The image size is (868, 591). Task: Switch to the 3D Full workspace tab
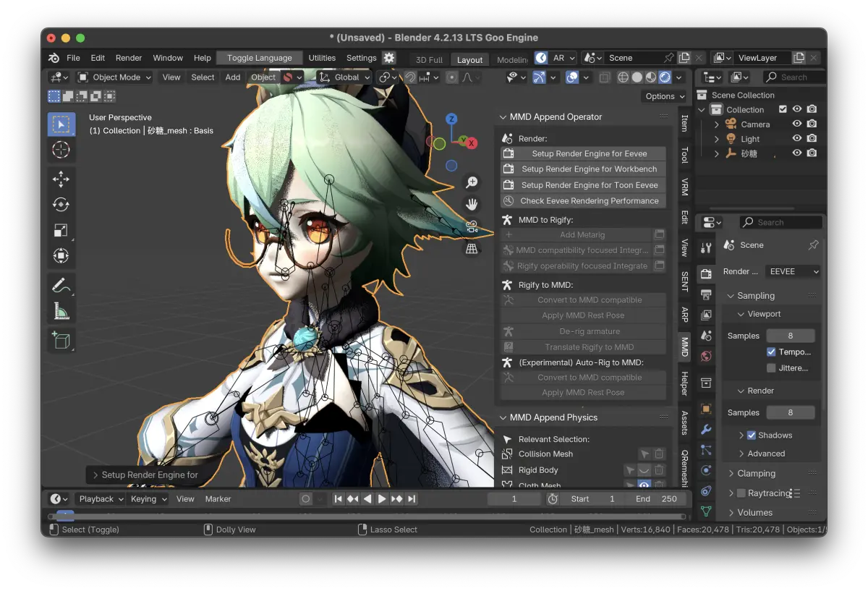[x=430, y=60]
